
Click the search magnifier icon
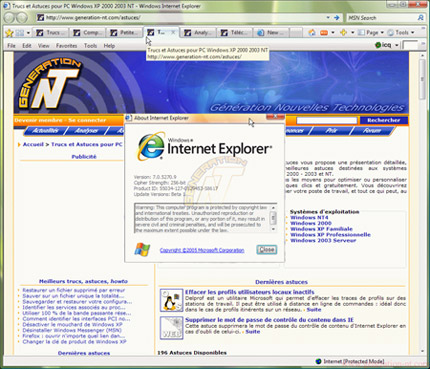click(421, 18)
